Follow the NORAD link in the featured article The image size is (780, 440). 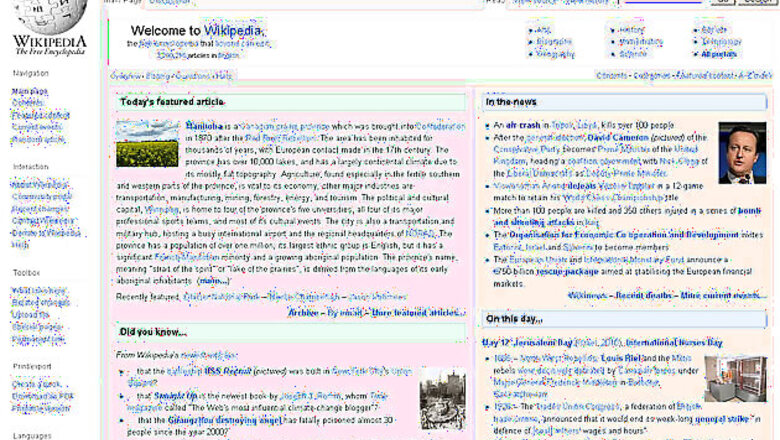[x=420, y=233]
